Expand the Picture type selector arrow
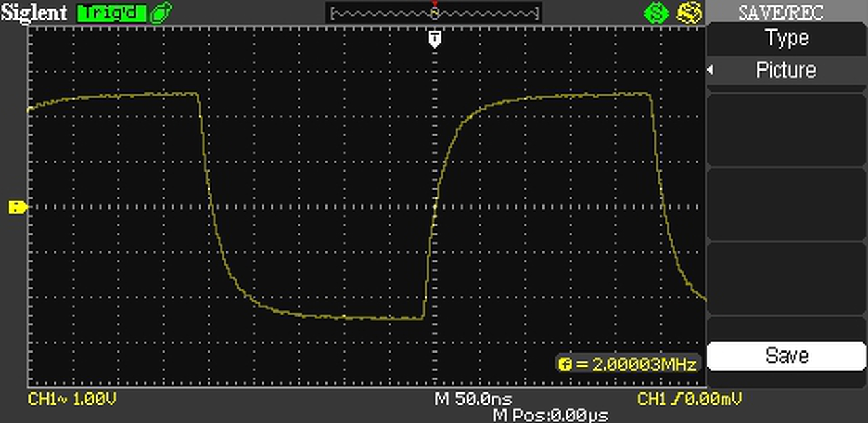 click(711, 70)
